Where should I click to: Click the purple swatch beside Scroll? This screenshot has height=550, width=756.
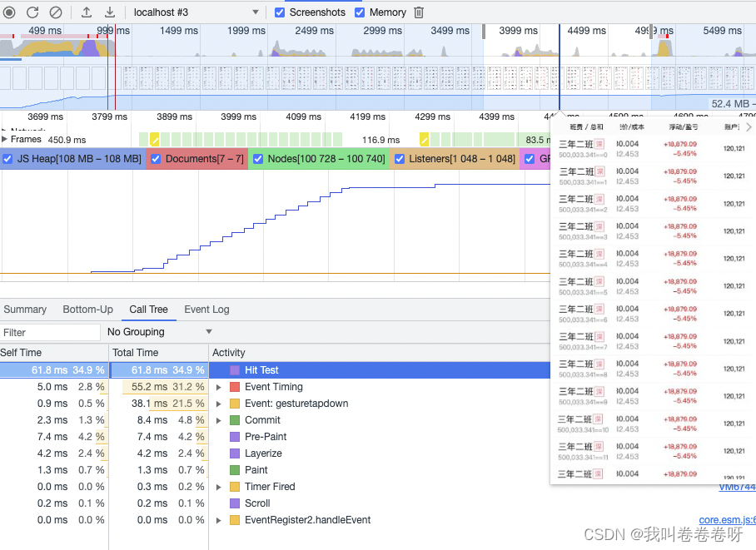point(235,503)
